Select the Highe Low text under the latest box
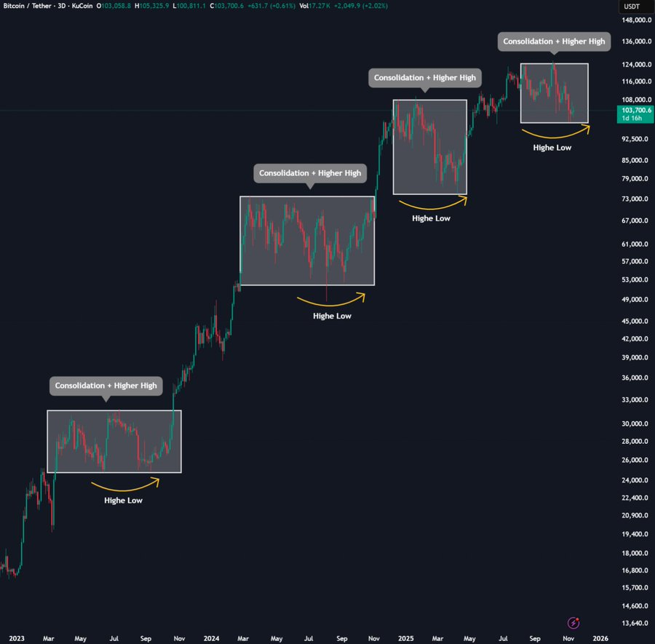The width and height of the screenshot is (655, 644). [x=552, y=148]
